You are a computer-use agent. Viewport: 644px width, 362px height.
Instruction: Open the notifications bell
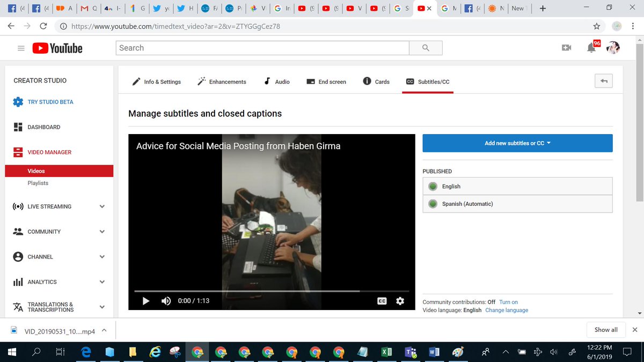pos(590,48)
